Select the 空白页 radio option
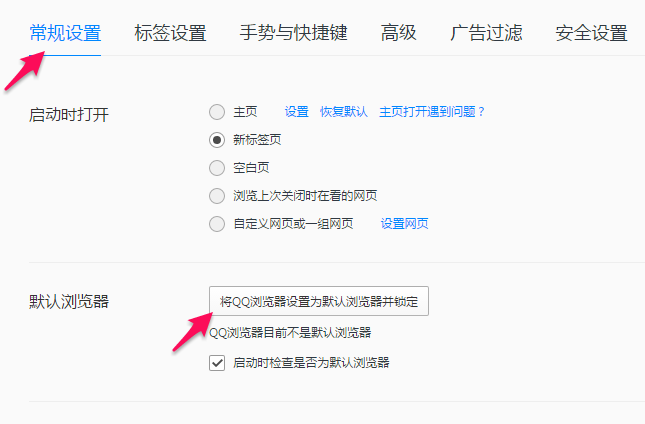Image resolution: width=645 pixels, height=424 pixels. pos(217,168)
